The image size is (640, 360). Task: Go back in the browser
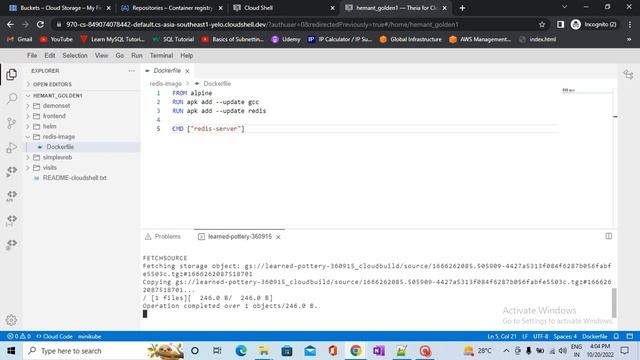point(10,24)
